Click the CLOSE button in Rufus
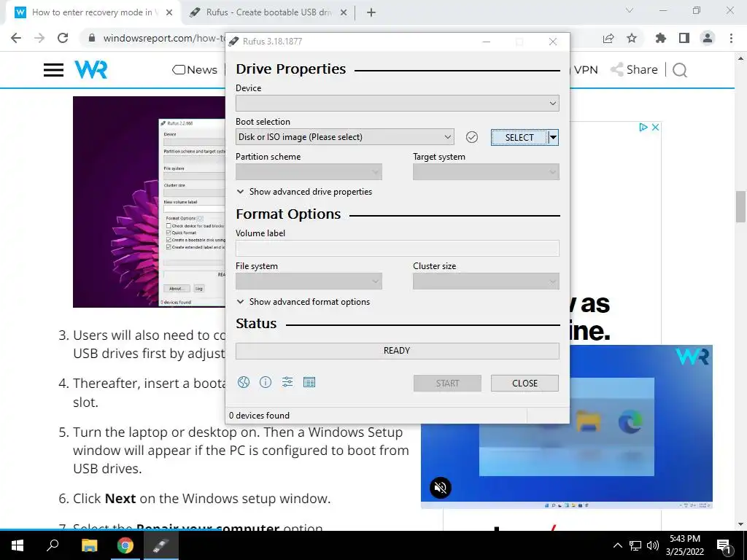Screen dimensions: 747x560 point(525,384)
